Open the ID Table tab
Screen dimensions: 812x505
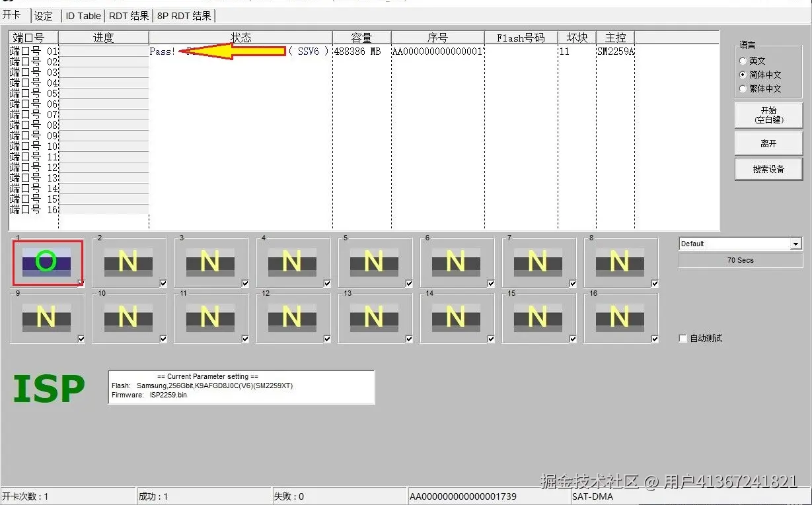(83, 16)
